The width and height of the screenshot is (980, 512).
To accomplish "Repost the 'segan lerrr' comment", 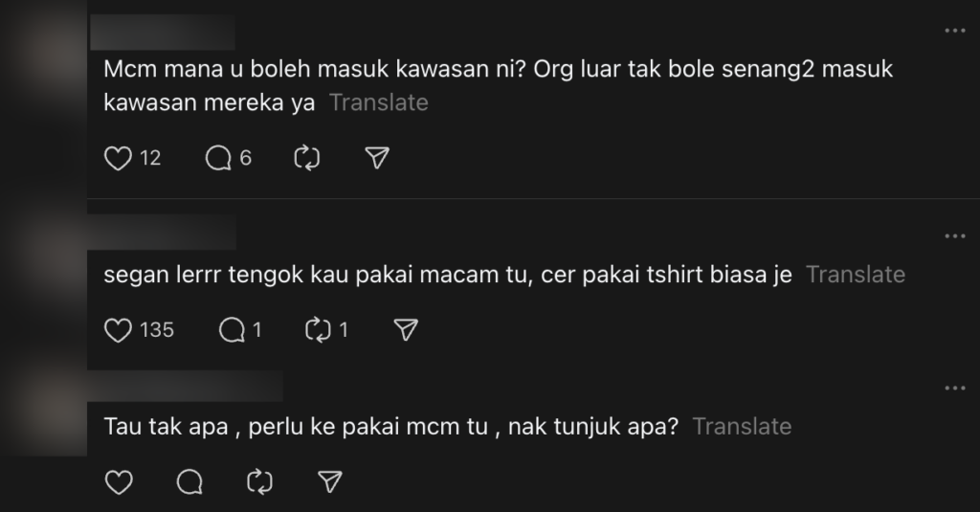I will pos(317,330).
